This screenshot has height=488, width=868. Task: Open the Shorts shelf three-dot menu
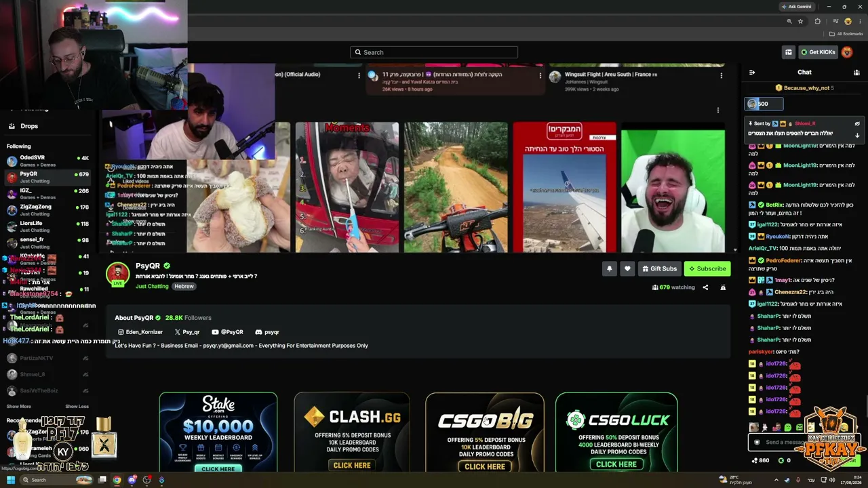[x=718, y=110]
